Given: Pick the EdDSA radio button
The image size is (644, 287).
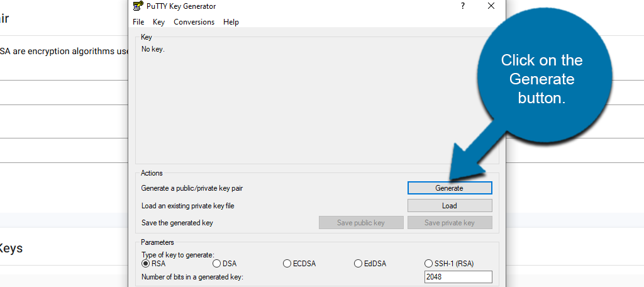Looking at the screenshot, I should [x=358, y=264].
